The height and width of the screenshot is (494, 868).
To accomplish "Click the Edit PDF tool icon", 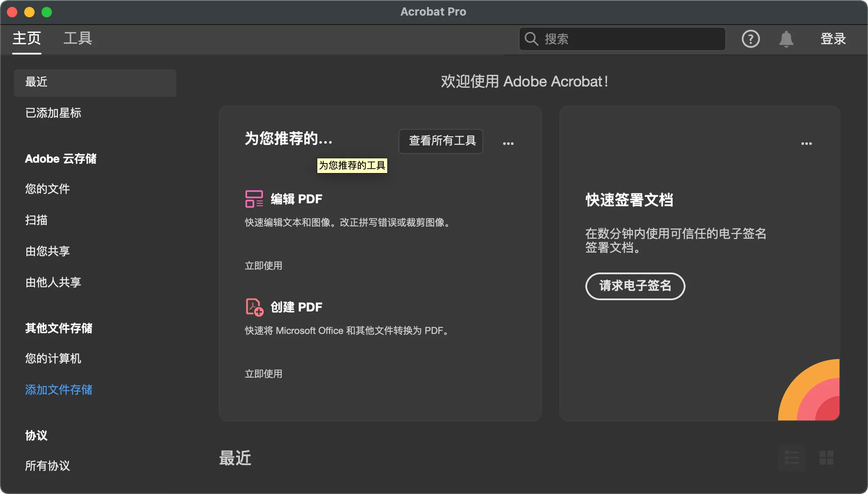I will coord(254,199).
